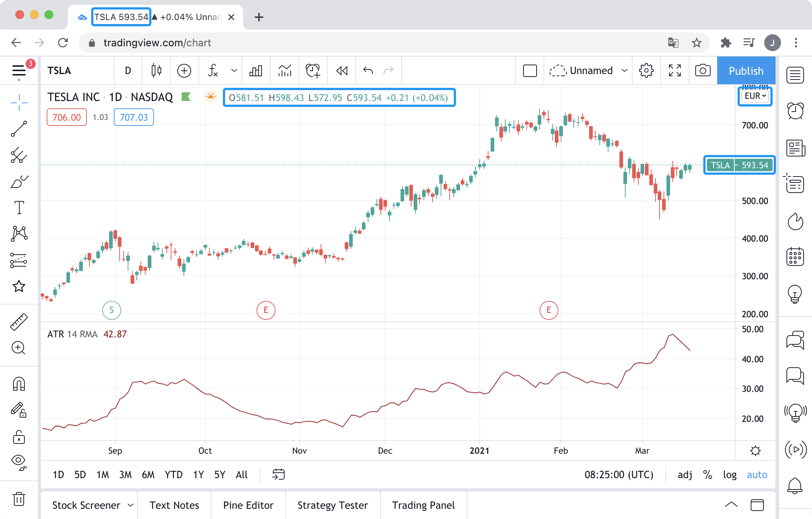Open indicator templates icon
The height and width of the screenshot is (519, 812).
tap(285, 70)
